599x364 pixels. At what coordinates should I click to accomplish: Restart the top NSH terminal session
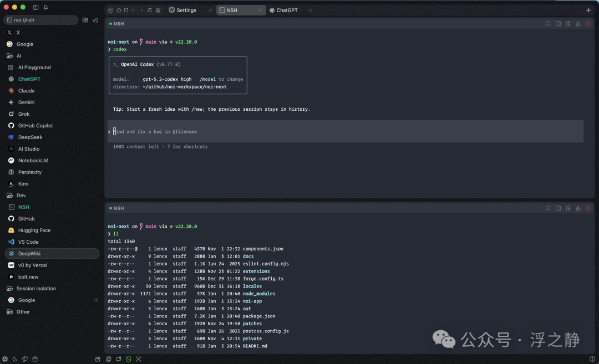pos(588,24)
